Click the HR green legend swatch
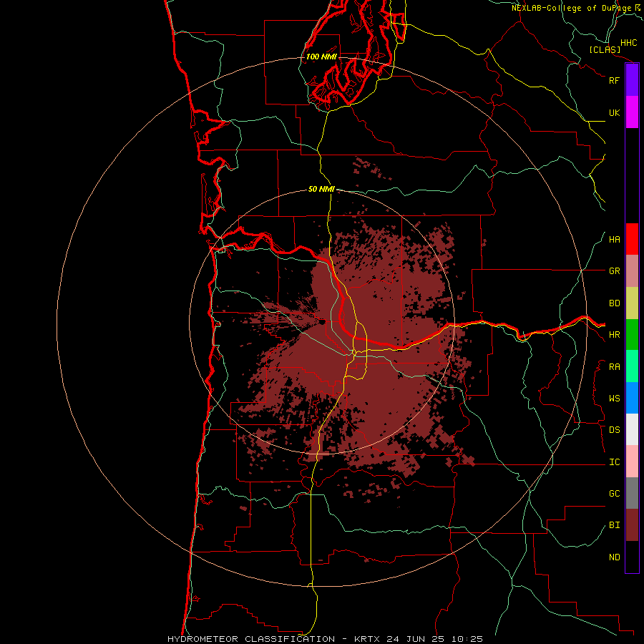644x644 pixels. coord(632,335)
